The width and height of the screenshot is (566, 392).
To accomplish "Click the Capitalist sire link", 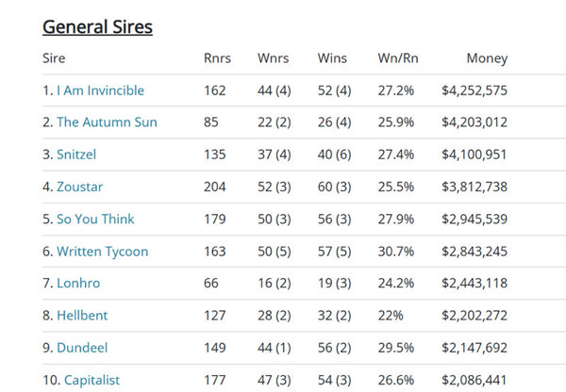I will pyautogui.click(x=92, y=380).
